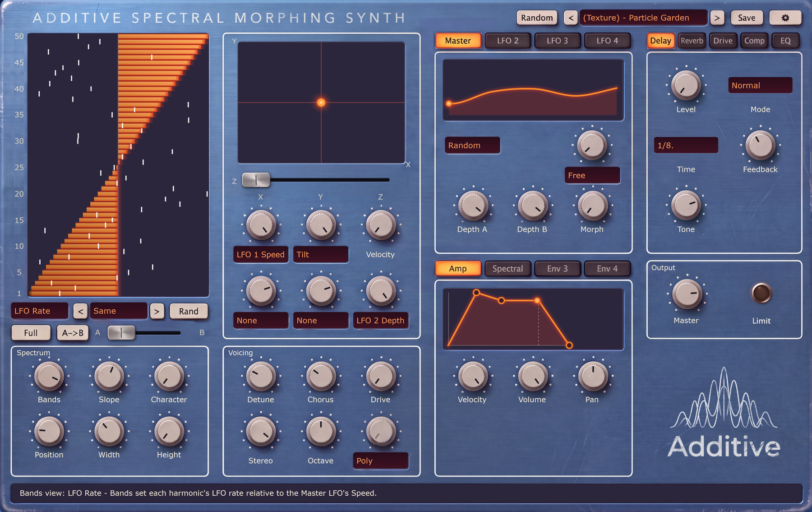Select next bands shape arrow
The height and width of the screenshot is (512, 812).
pyautogui.click(x=157, y=311)
